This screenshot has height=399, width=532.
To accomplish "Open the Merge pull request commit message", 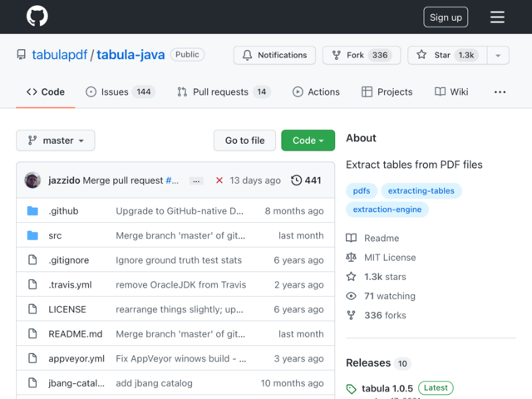I will (x=123, y=180).
